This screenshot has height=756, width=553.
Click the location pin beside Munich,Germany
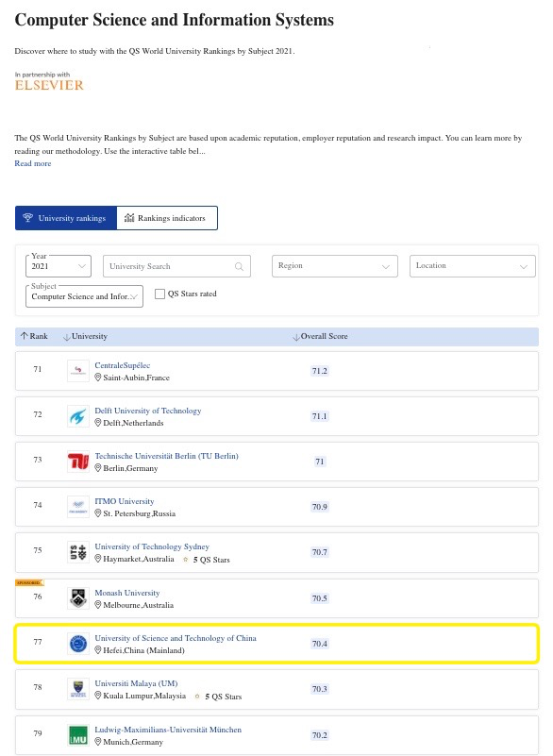(98, 742)
